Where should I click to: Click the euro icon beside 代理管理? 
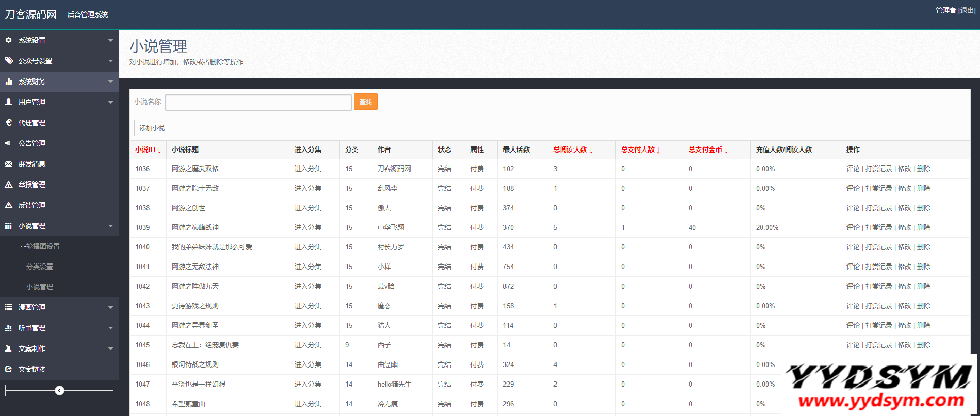9,123
